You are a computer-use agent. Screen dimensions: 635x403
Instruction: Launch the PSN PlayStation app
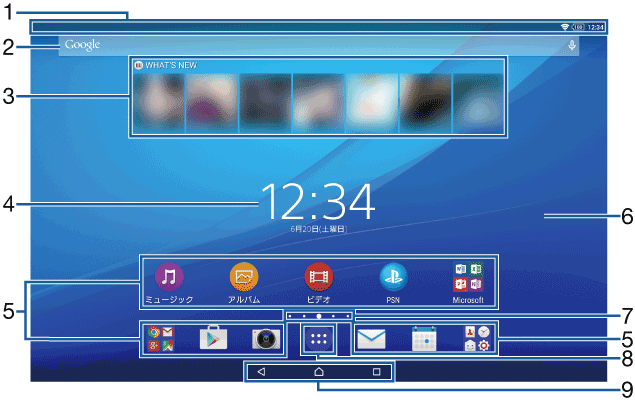[x=393, y=276]
